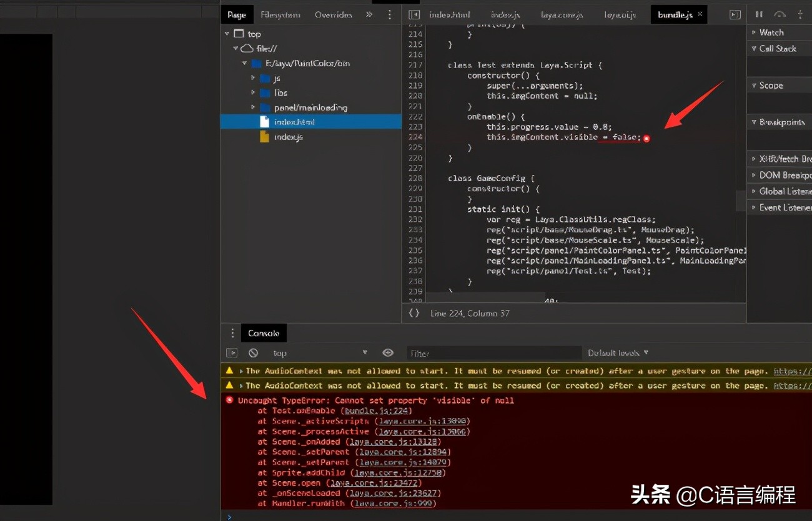Click the step over next function call icon
This screenshot has height=521, width=812.
779,14
